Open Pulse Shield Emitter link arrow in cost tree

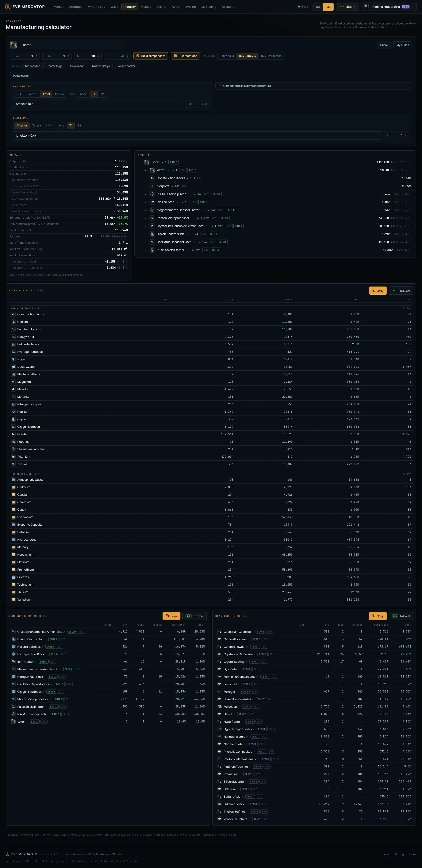188,250
